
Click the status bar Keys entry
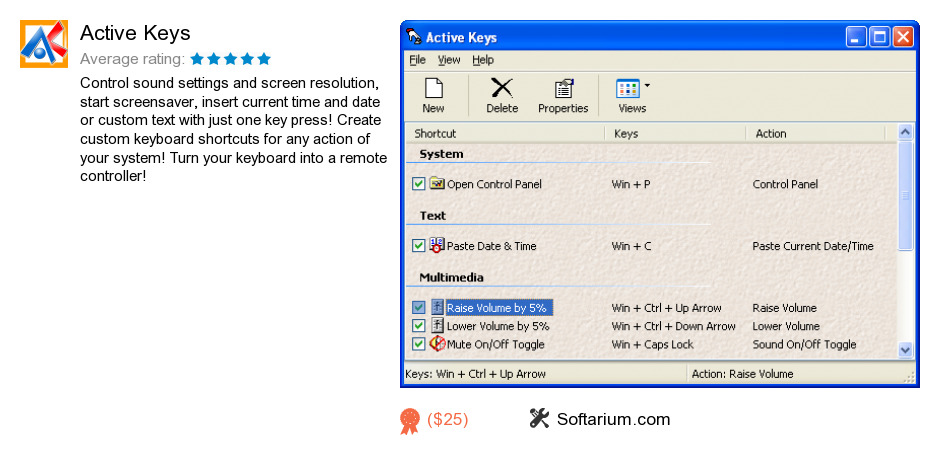pyautogui.click(x=475, y=374)
